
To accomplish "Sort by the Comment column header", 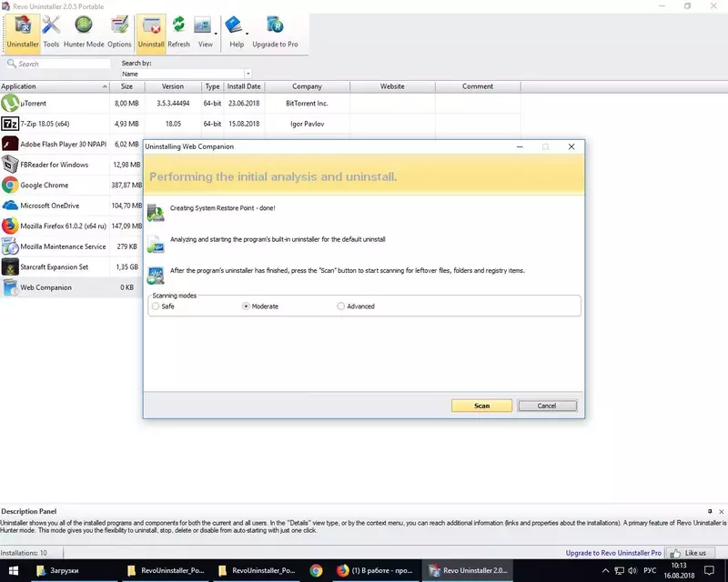I will coord(478,86).
